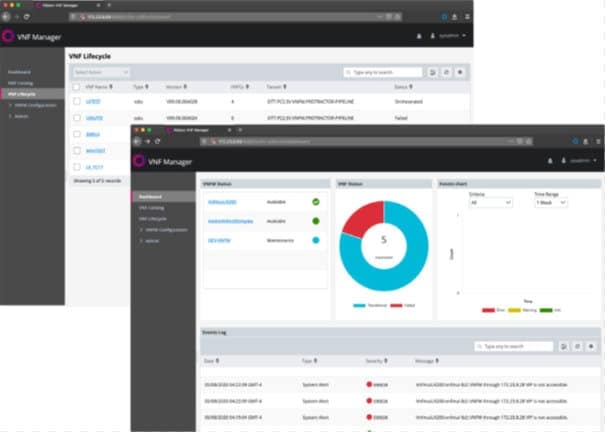Open the browser hamburger menu in front window
Viewport: 605px width, 432px height.
598,142
